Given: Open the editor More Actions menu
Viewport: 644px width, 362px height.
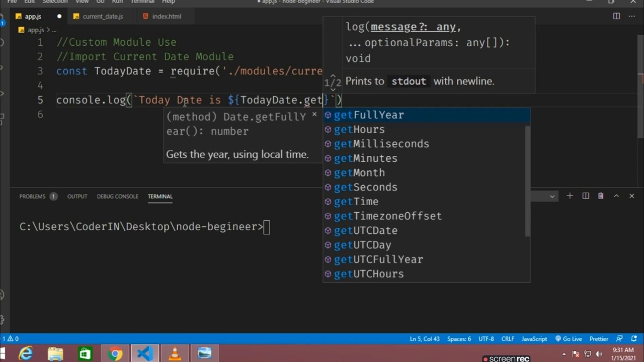Looking at the screenshot, I should click(x=632, y=16).
